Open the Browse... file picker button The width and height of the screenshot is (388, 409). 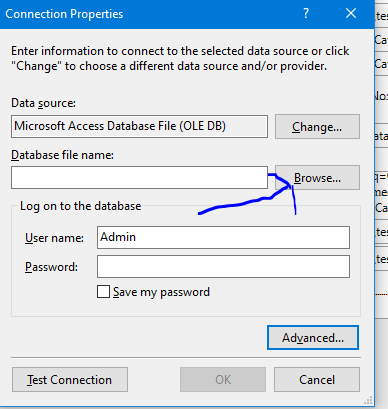[317, 178]
